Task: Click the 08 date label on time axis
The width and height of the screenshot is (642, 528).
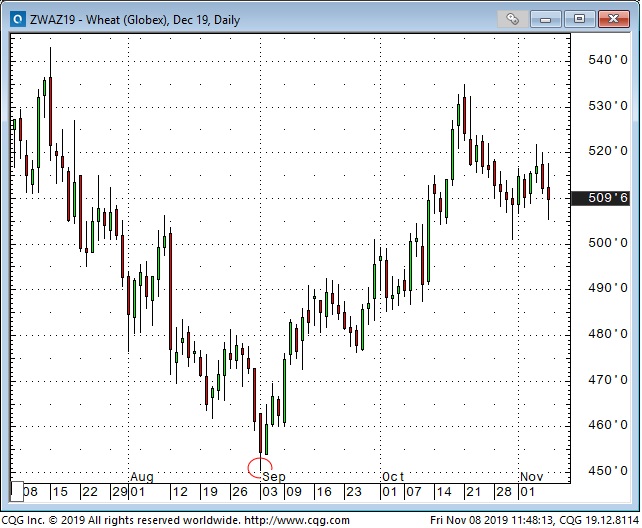Action: [31, 492]
